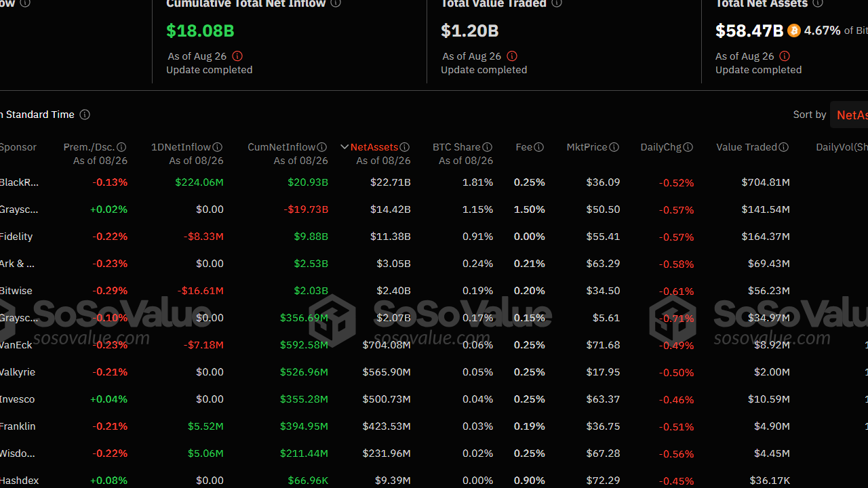Sort table by 1DNetInflow column
Image resolution: width=868 pixels, height=488 pixels.
(181, 147)
